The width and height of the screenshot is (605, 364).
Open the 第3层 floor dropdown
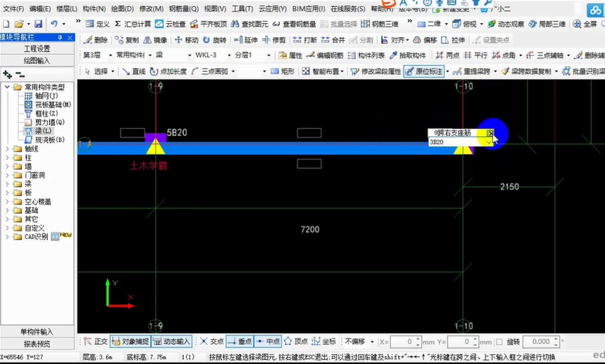coord(110,55)
